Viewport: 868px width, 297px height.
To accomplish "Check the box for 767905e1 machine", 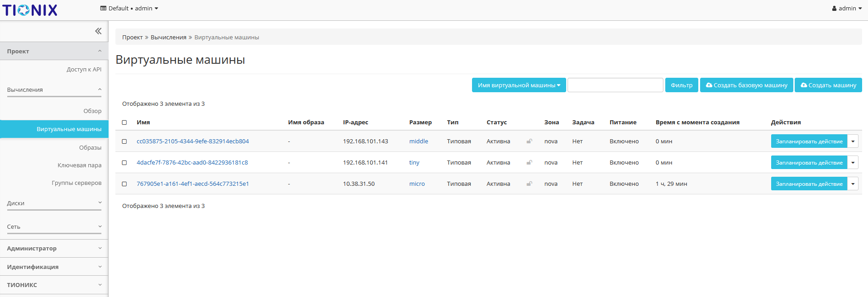I will click(x=124, y=184).
